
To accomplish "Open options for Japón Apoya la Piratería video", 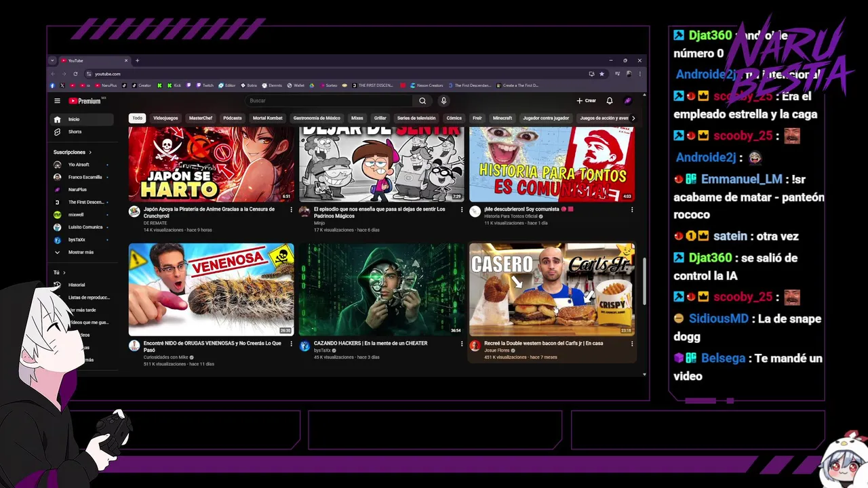I will coord(292,210).
